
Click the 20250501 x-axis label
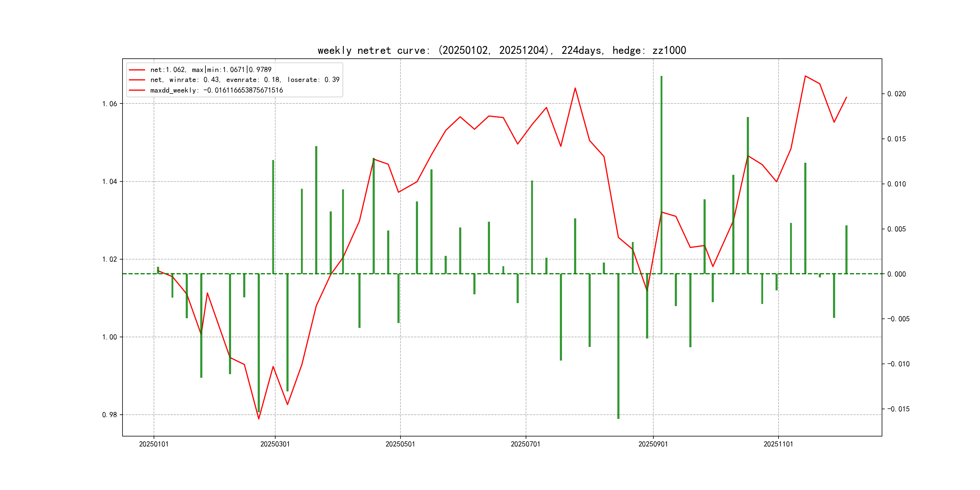(400, 444)
